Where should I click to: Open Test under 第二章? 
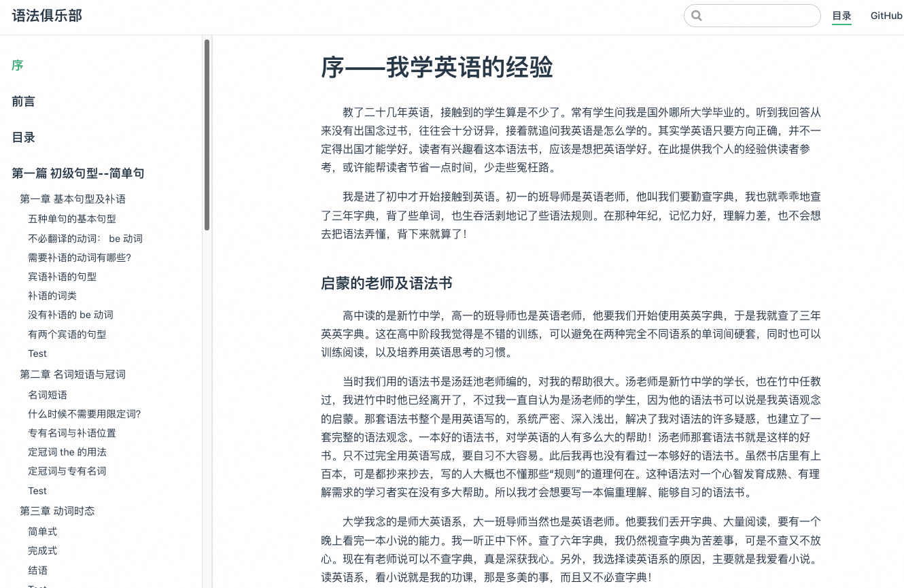(x=37, y=491)
